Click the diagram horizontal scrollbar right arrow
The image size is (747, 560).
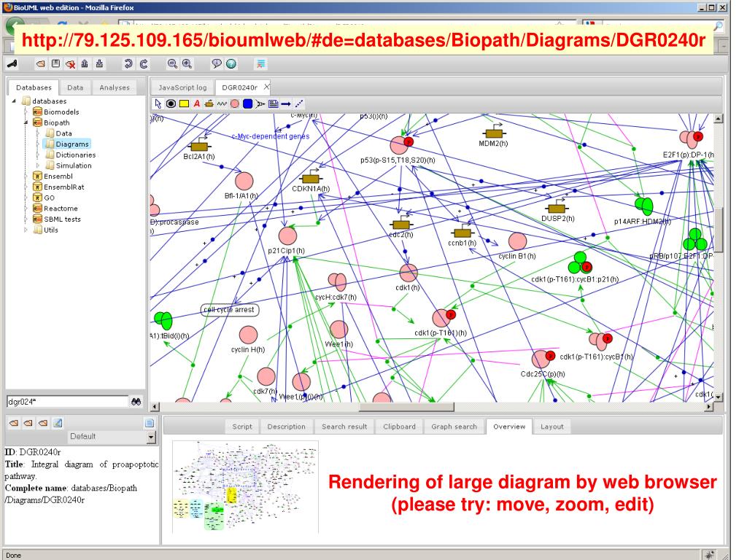click(709, 407)
